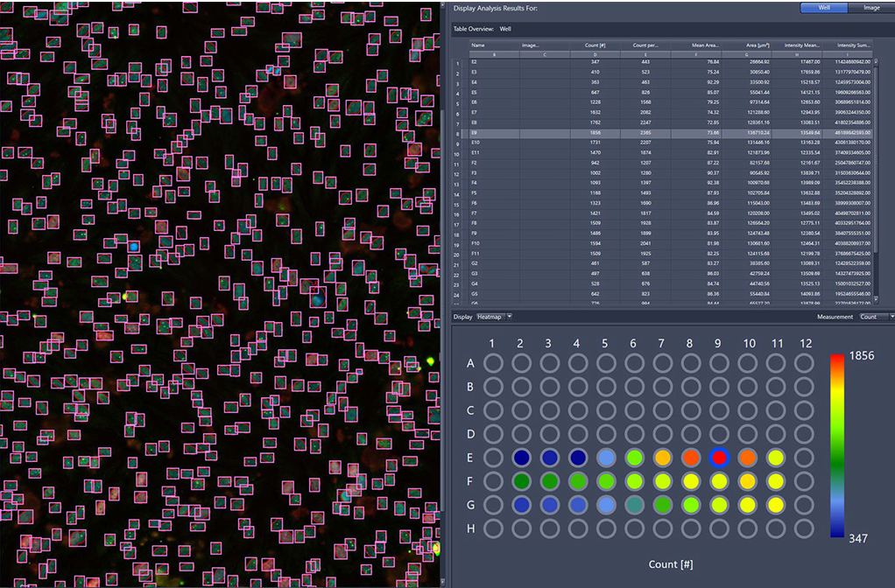Sort table by Name column header

coord(494,45)
